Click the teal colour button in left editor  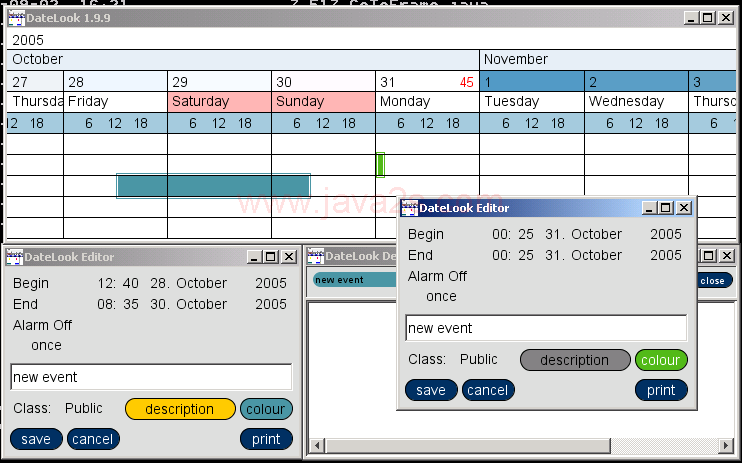[266, 409]
